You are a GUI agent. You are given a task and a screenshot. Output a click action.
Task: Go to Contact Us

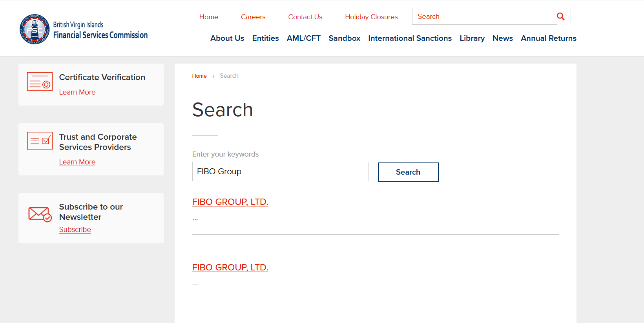click(x=305, y=17)
